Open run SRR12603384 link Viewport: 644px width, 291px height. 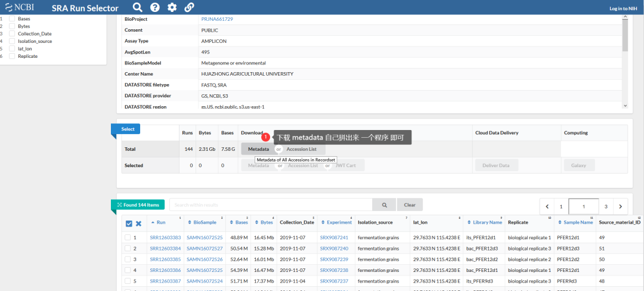[x=166, y=248]
